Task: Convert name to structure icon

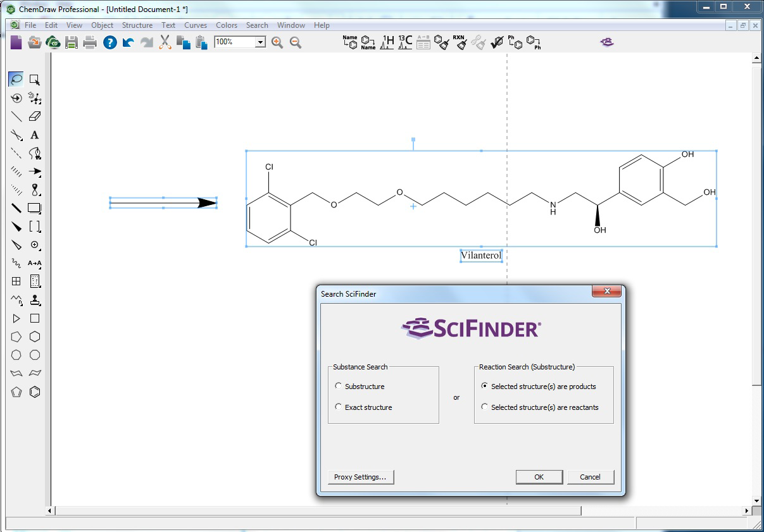Action: (x=350, y=42)
